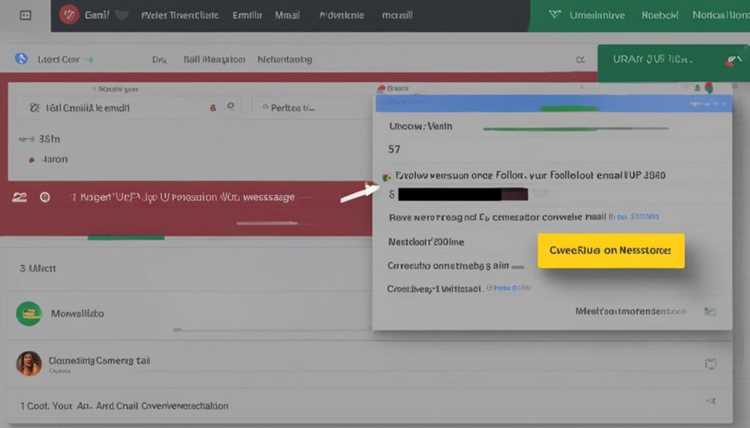Click the Iol Cnnii le emdil label
Image resolution: width=750 pixels, height=428 pixels.
[88, 108]
